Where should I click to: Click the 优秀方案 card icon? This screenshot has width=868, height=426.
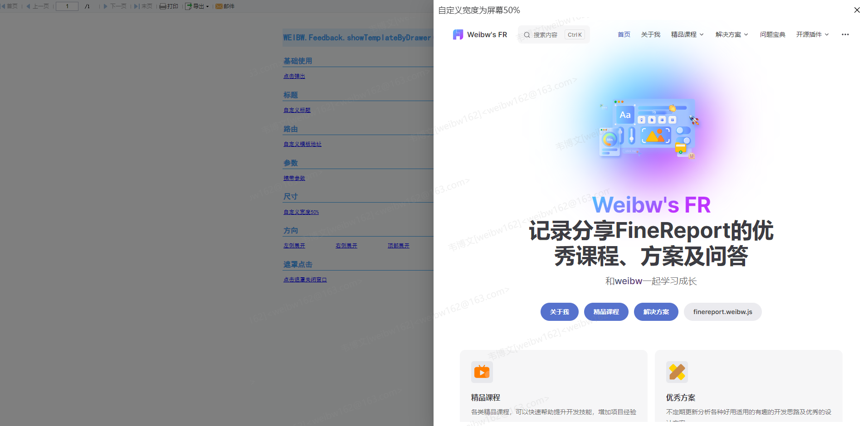(x=677, y=372)
